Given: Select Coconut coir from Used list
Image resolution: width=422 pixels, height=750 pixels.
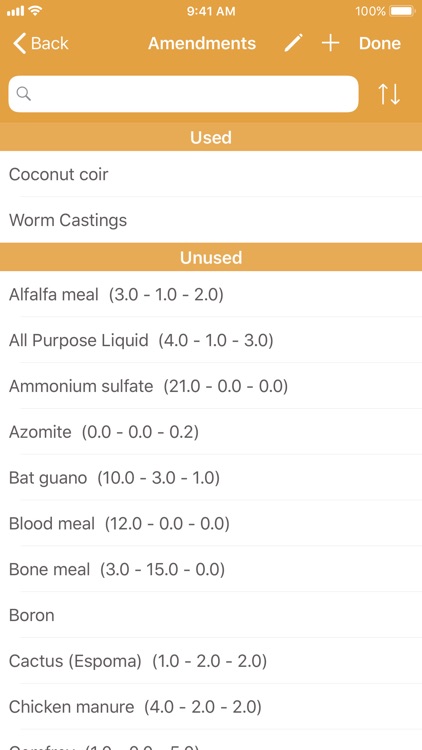Looking at the screenshot, I should point(211,174).
